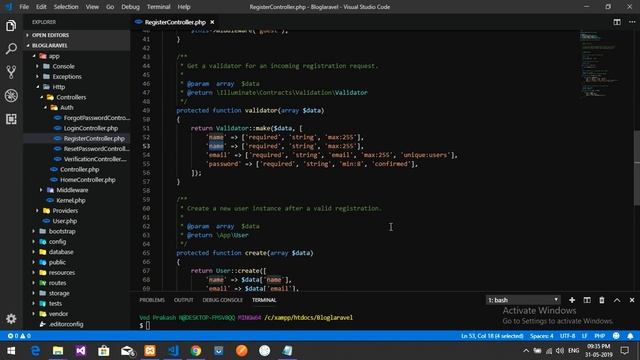Open the editor More Actions ellipsis
The width and height of the screenshot is (640, 360).
tap(632, 22)
